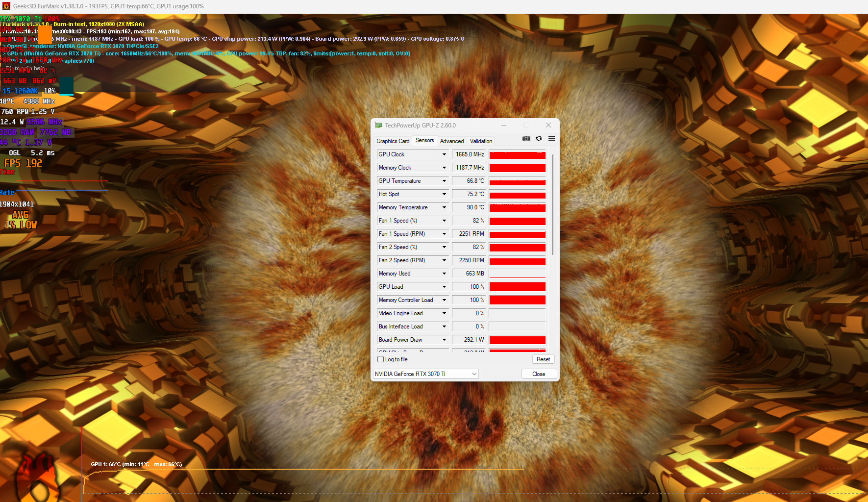Click the 2251 RPM Fan 1 value
This screenshot has height=502, width=868.
[469, 234]
